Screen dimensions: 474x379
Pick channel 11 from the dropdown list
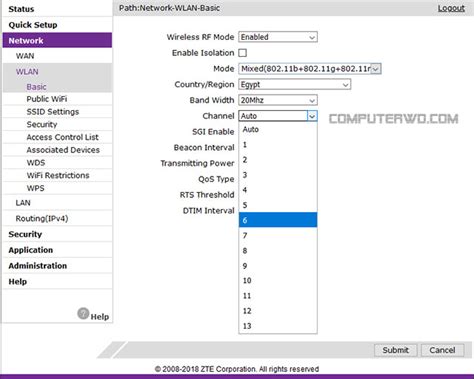[x=278, y=296]
